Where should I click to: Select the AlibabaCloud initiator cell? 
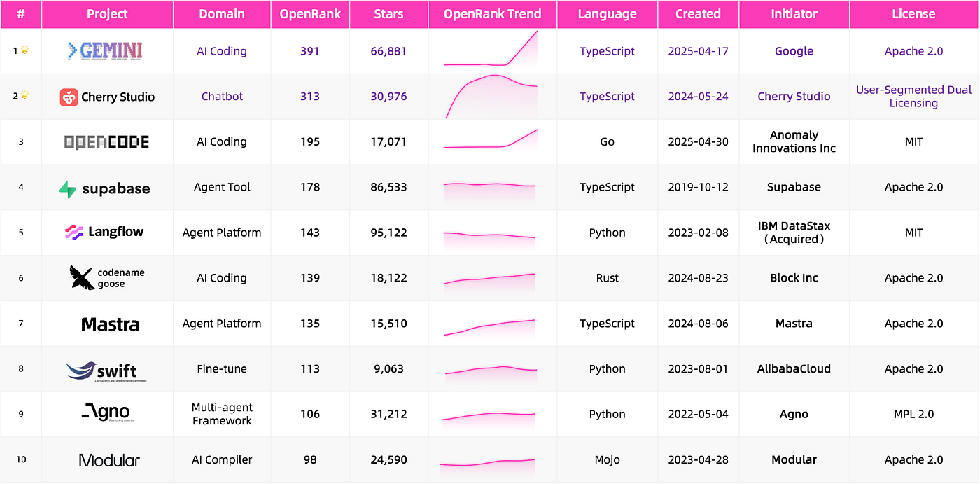[x=794, y=369]
